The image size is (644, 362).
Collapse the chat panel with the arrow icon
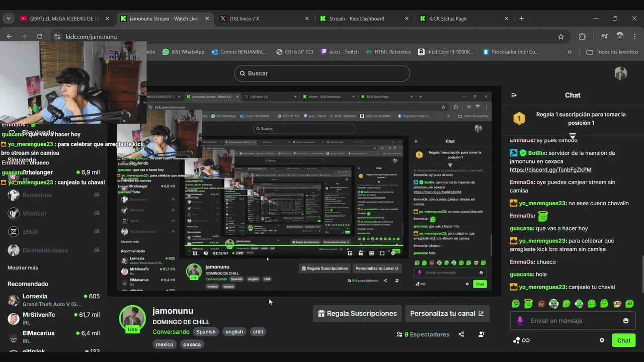coord(514,95)
